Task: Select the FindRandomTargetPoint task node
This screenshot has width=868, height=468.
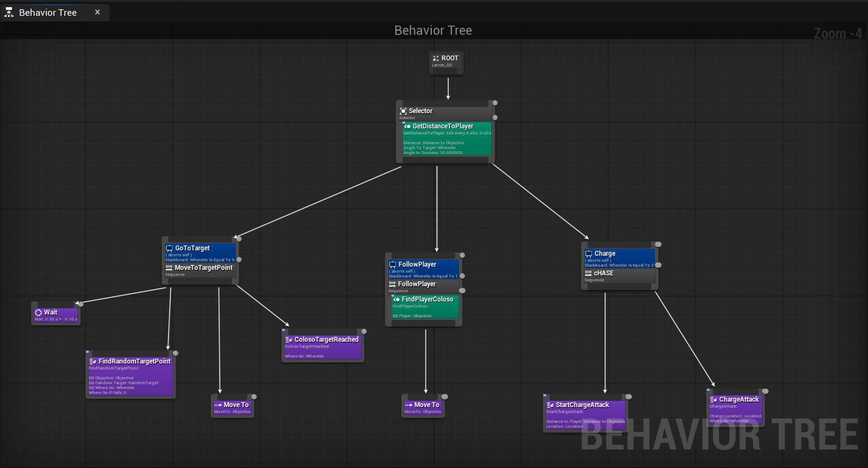Action: click(x=130, y=376)
